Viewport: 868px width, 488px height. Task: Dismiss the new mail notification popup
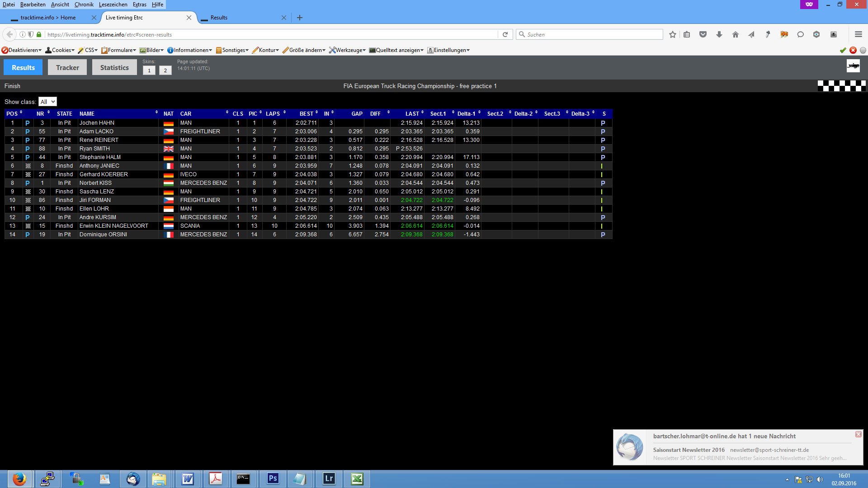(858, 434)
